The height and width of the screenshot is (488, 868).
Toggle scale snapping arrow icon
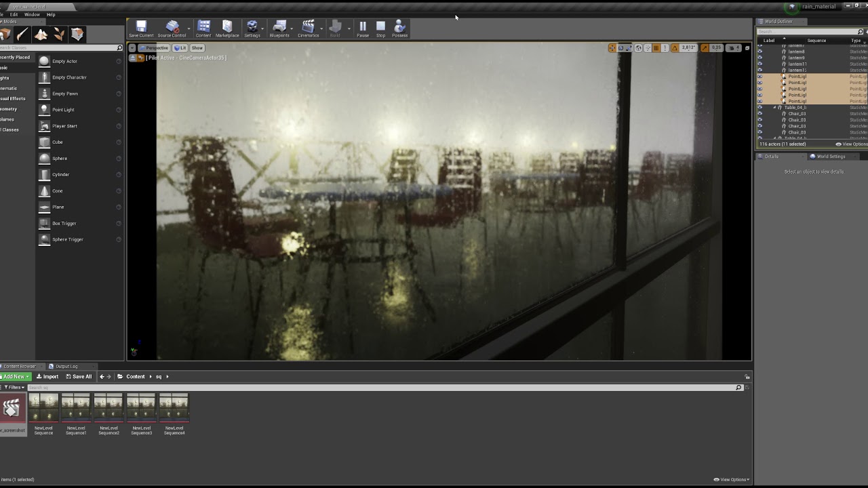pyautogui.click(x=705, y=48)
